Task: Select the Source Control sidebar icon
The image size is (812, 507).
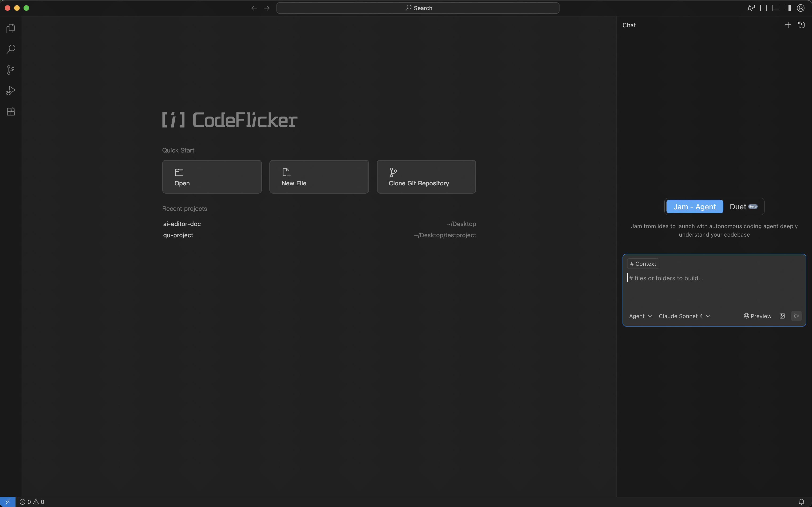Action: 10,70
